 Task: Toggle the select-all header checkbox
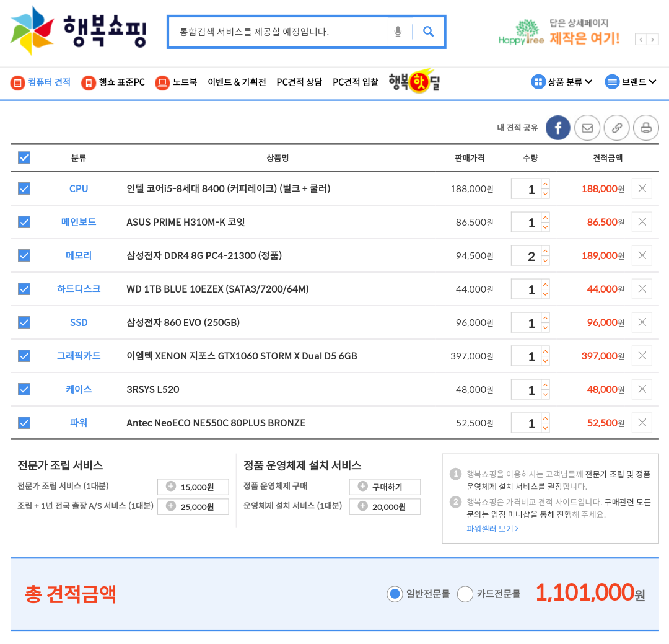tap(24, 157)
